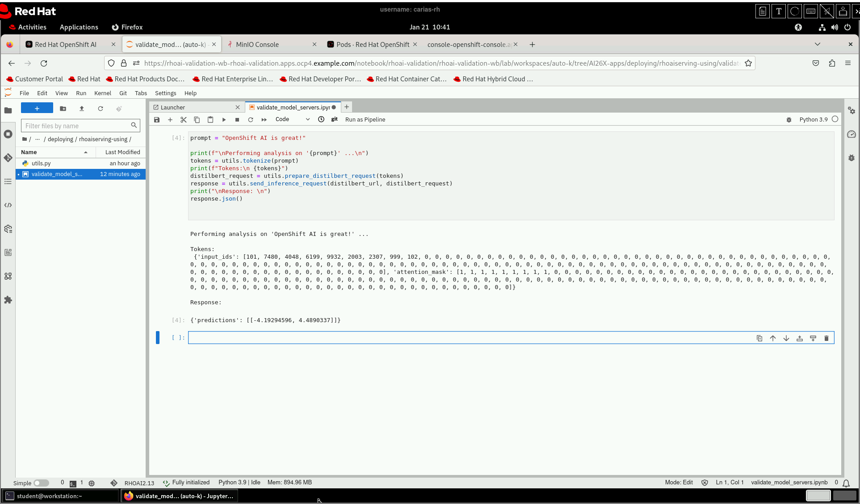
Task: Open the git toolbar button
Action: click(334, 119)
